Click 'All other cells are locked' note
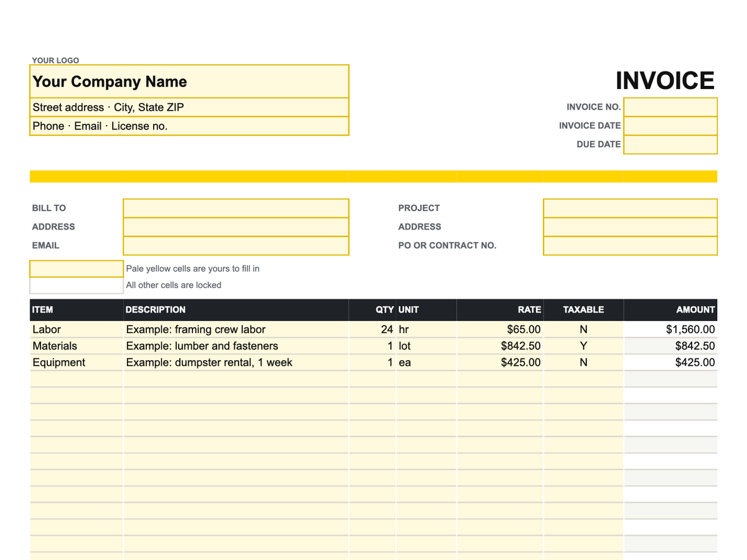Image resolution: width=747 pixels, height=560 pixels. point(174,285)
